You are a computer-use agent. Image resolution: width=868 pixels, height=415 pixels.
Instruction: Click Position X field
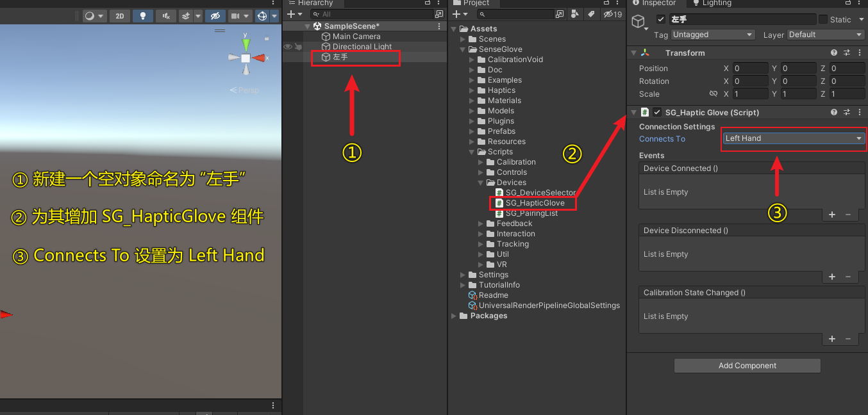(x=750, y=69)
